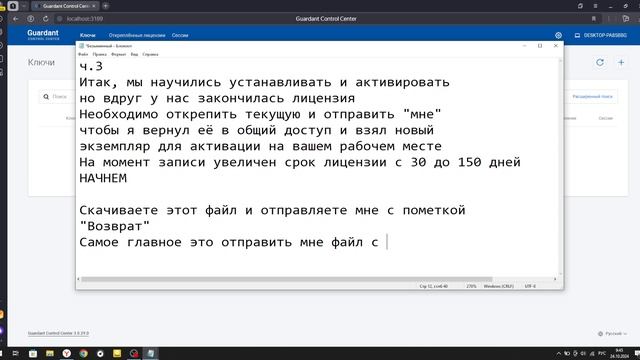Click the Guardant logo
Screen dimensions: 640x360
[x=43, y=35]
